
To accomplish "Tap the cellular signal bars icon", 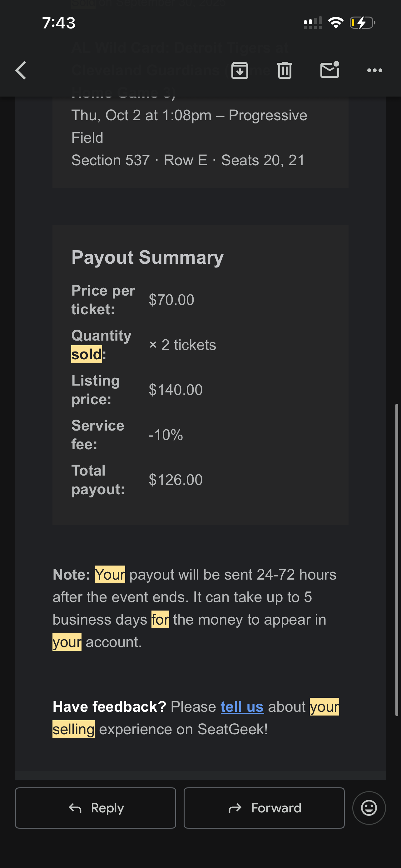I will pos(312,23).
